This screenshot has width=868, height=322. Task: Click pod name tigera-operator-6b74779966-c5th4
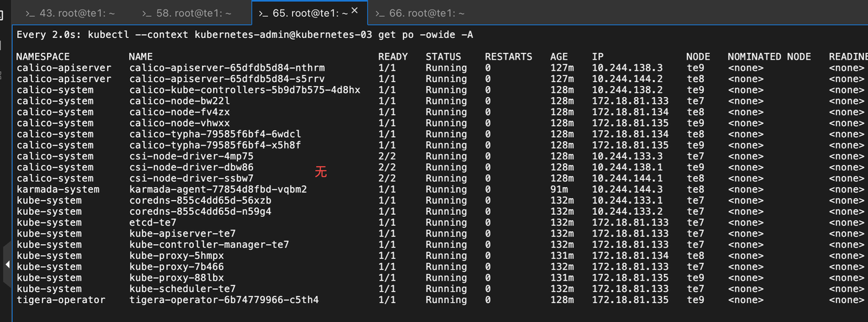click(x=224, y=300)
